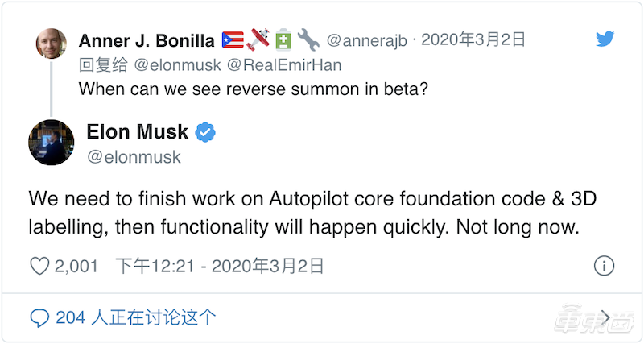This screenshot has height=344, width=644.
Task: Click the Twitter bird logo
Action: click(605, 39)
